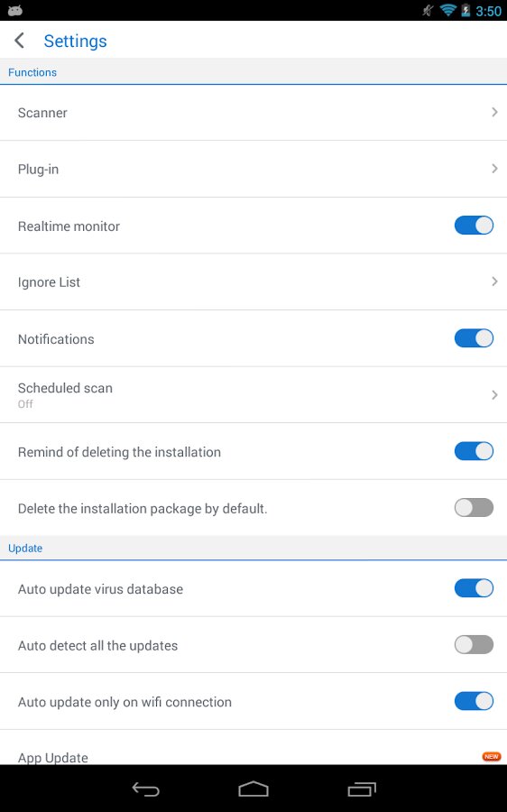Open the Scheduled scan row
This screenshot has width=507, height=812.
pos(253,394)
